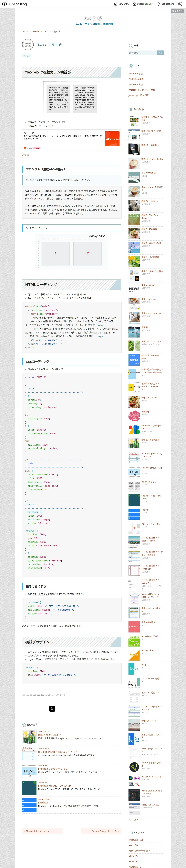Open 画像のトリミング article

click(x=149, y=398)
